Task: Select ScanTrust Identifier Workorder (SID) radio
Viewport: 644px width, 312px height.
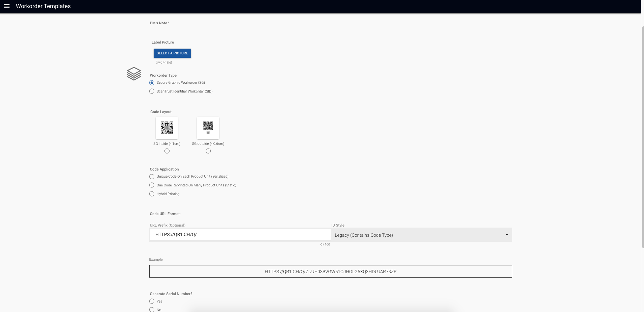Action: [152, 92]
